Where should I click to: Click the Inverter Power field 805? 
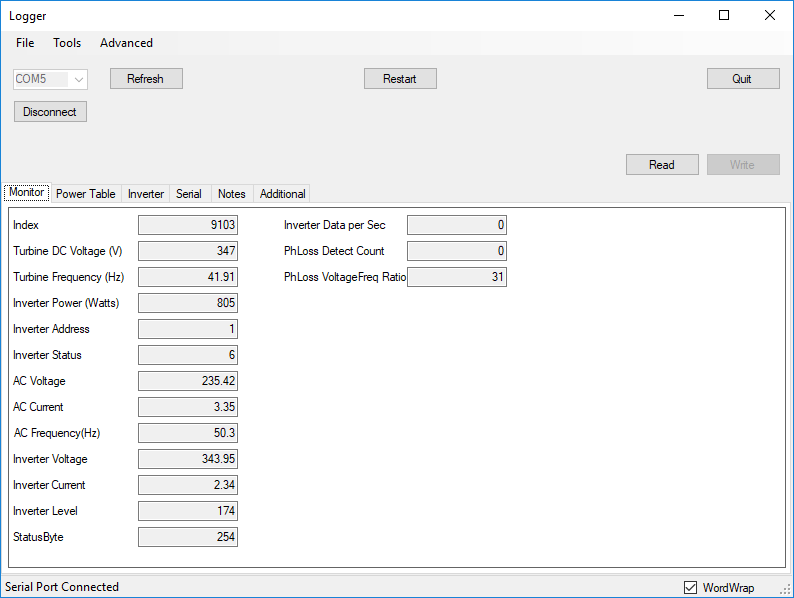click(188, 303)
